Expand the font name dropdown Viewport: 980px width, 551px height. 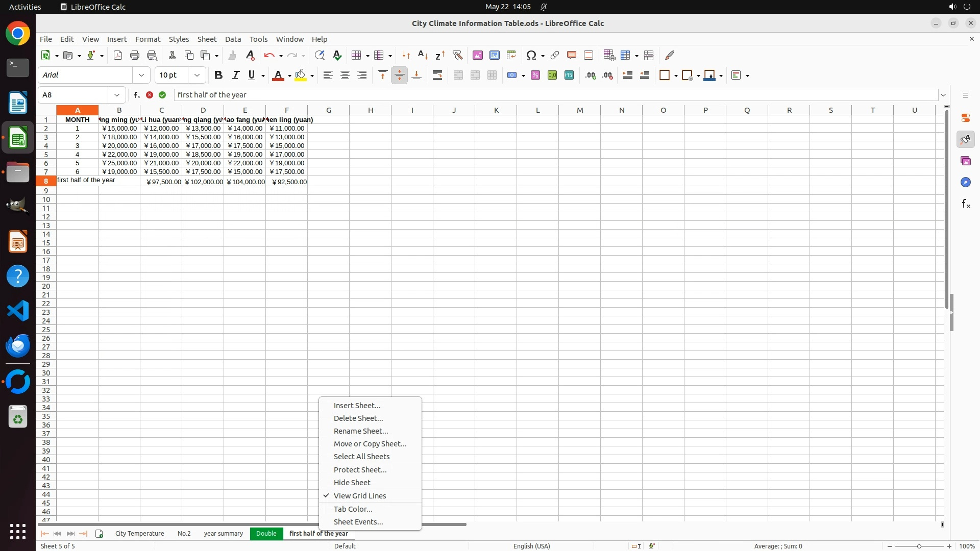tap(141, 76)
